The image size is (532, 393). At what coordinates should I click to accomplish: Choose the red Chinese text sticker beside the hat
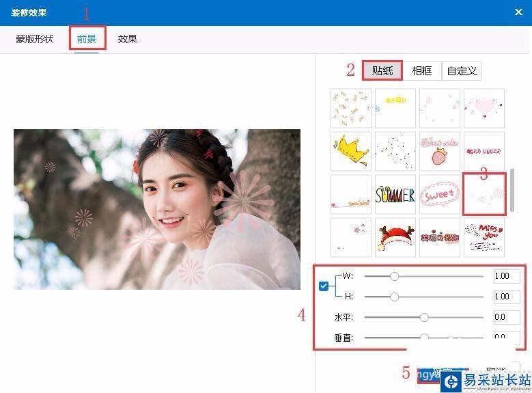click(440, 237)
